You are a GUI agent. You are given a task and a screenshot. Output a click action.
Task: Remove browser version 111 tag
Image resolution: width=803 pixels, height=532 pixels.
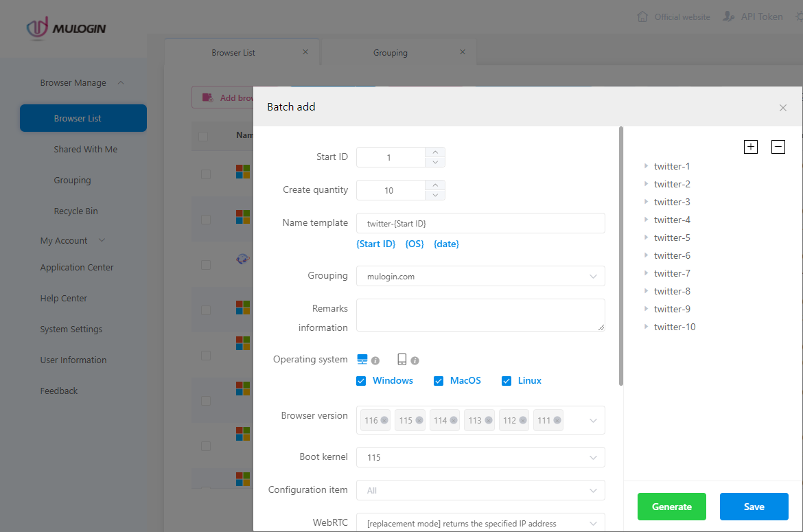click(x=556, y=419)
